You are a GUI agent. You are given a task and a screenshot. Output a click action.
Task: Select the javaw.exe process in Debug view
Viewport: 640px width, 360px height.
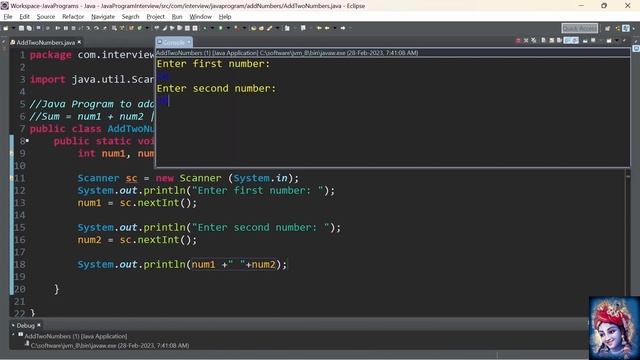(x=110, y=345)
